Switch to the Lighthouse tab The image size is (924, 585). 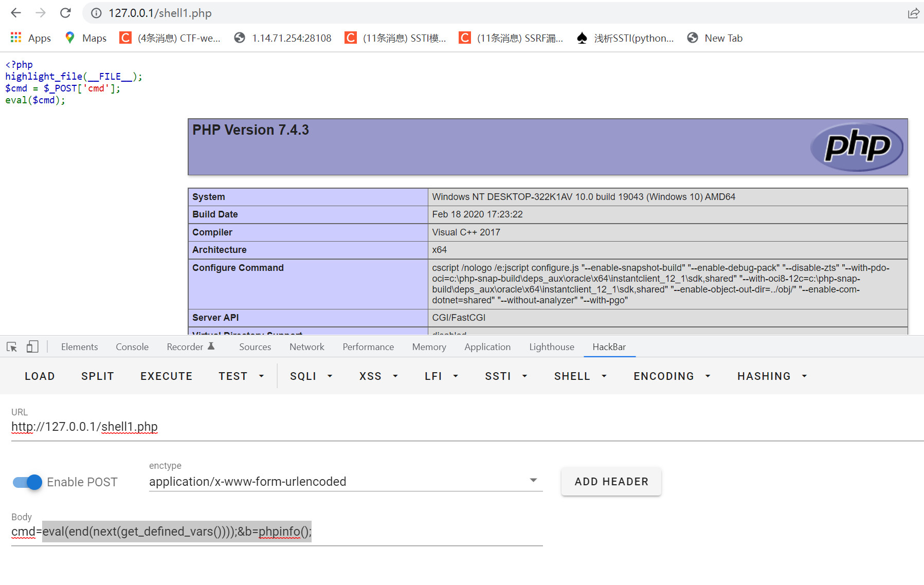(x=552, y=347)
